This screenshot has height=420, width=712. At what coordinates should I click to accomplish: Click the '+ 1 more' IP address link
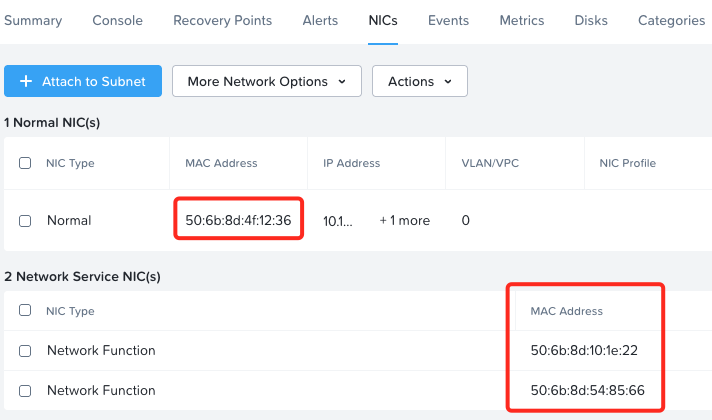coord(404,220)
